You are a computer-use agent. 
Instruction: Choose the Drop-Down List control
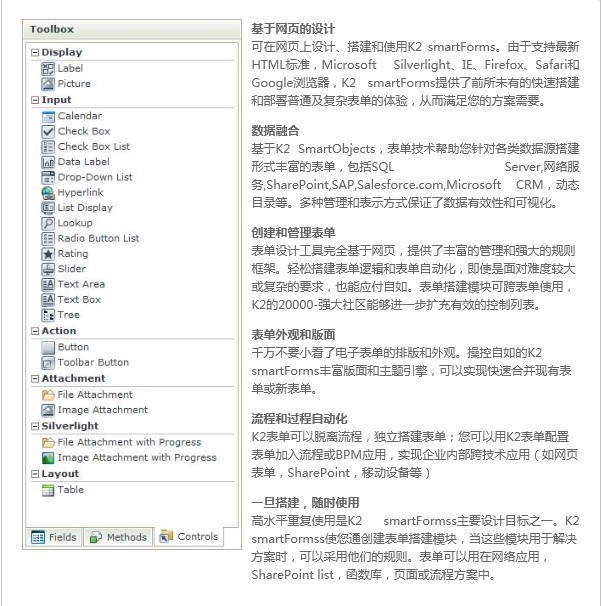[x=95, y=177]
